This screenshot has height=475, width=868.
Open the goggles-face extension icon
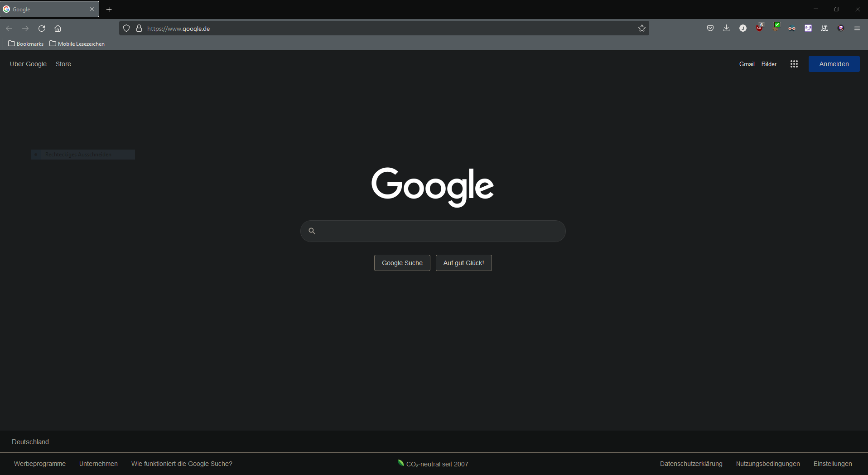(x=792, y=29)
